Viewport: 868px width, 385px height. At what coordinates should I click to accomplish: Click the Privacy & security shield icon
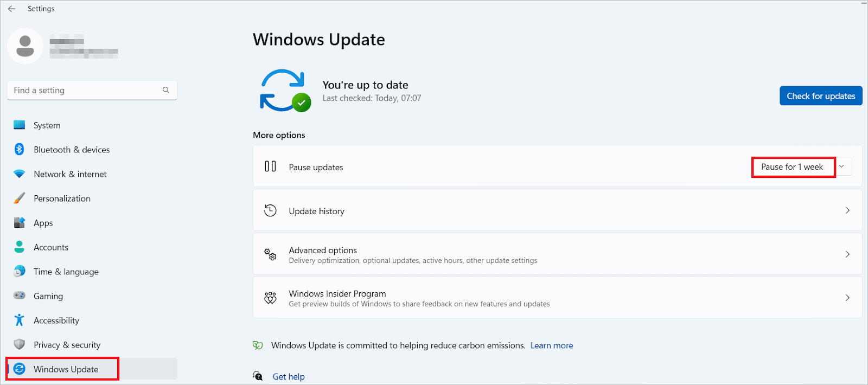click(20, 344)
